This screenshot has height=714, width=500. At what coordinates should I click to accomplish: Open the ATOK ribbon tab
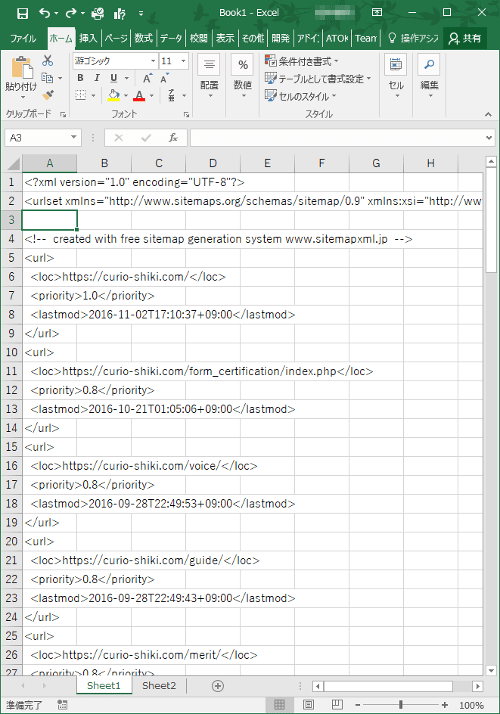337,38
